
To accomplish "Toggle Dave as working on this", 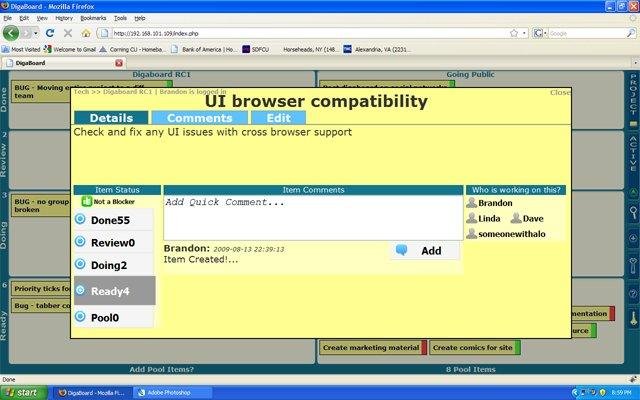I will 527,218.
